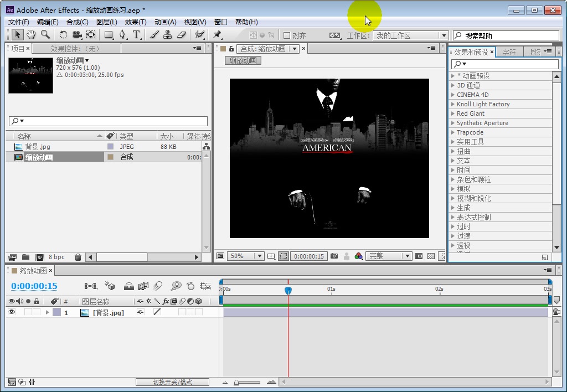The width and height of the screenshot is (567, 392).
Task: Click label color swatch of 背景.jpg layer
Action: coord(57,312)
